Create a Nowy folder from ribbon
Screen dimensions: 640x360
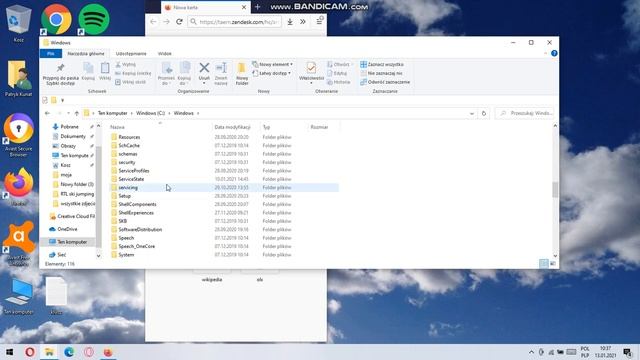(x=242, y=73)
